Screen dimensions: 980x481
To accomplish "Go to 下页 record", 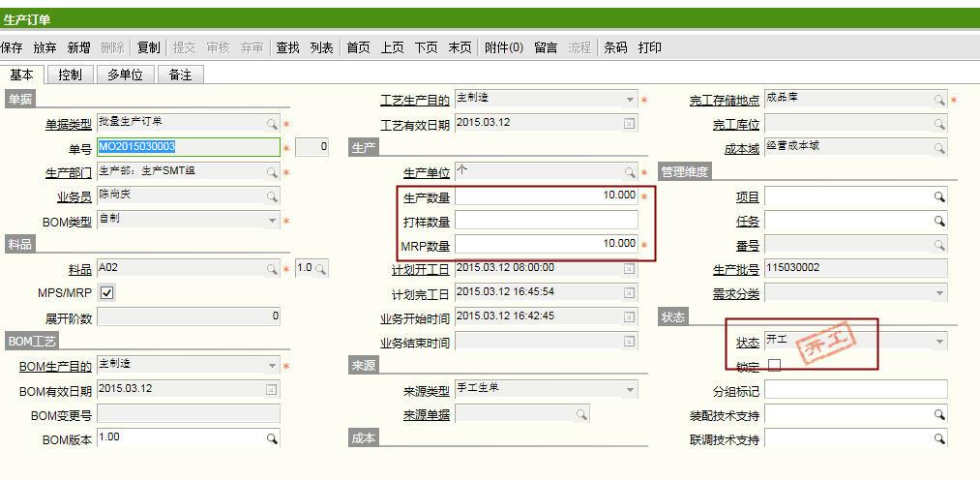I will (427, 47).
